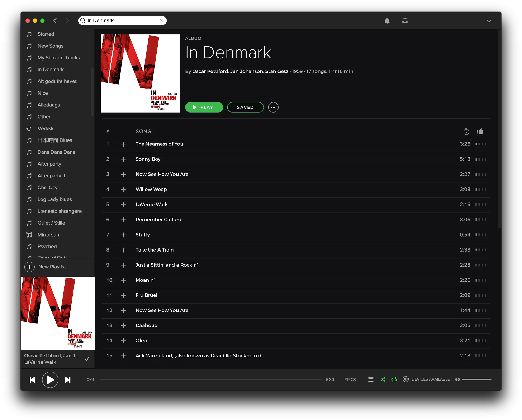Click the volume slider bar

[x=476, y=379]
